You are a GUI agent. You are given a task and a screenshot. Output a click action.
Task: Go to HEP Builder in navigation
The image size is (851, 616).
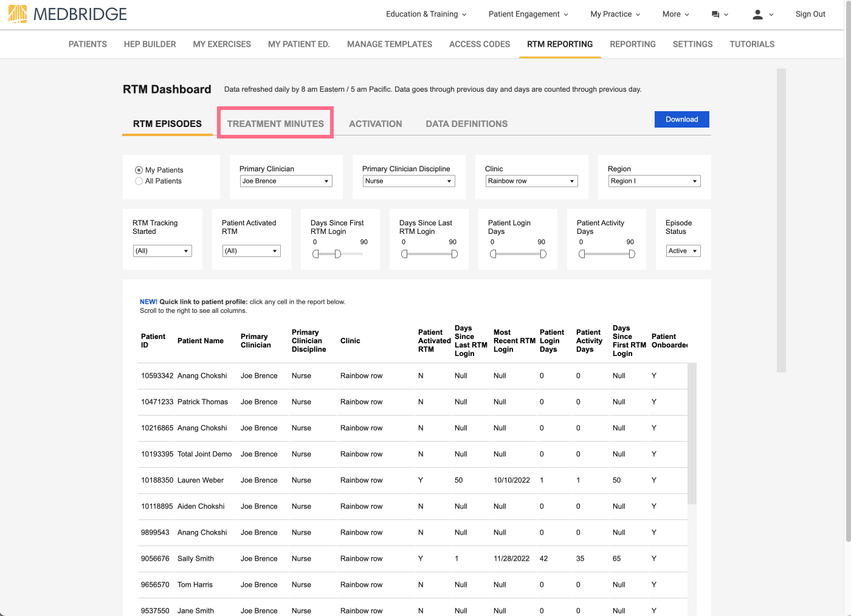150,44
